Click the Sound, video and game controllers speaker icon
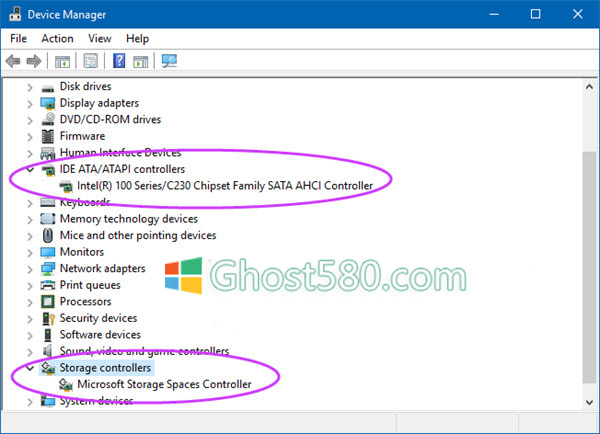 point(47,351)
